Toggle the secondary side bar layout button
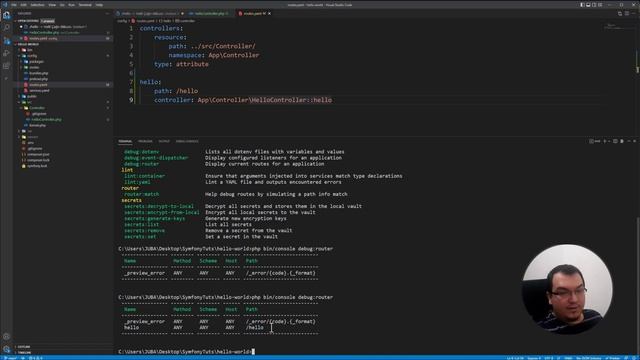This screenshot has height=360, width=640. (594, 5)
